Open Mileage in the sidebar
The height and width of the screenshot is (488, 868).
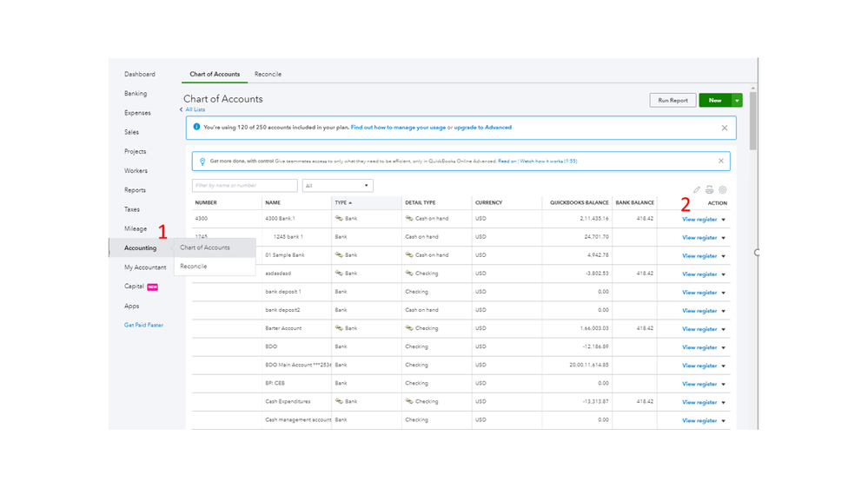136,228
